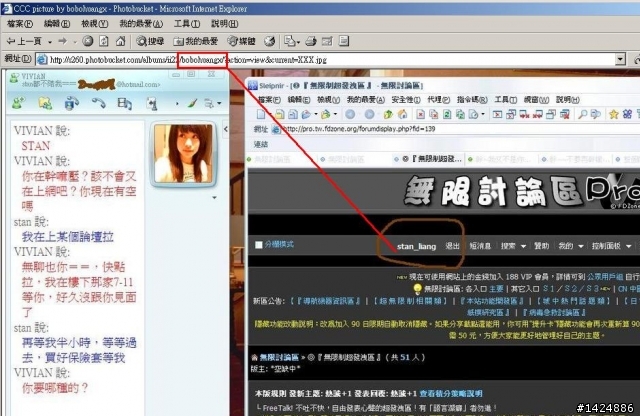The image size is (640, 416).
Task: Open the Sleipnir 代理(P) menu
Action: (x=438, y=99)
